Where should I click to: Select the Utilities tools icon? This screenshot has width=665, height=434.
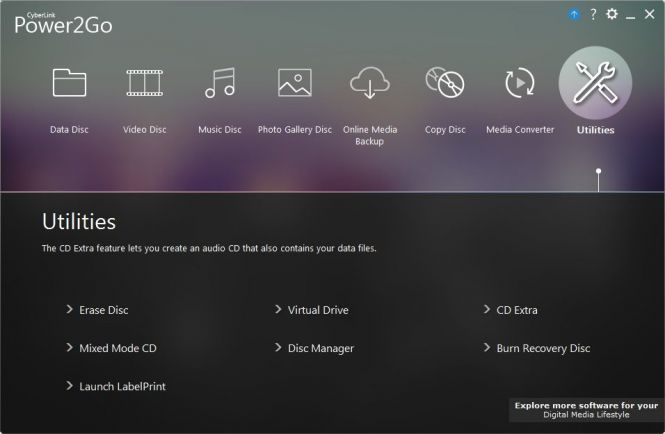595,83
